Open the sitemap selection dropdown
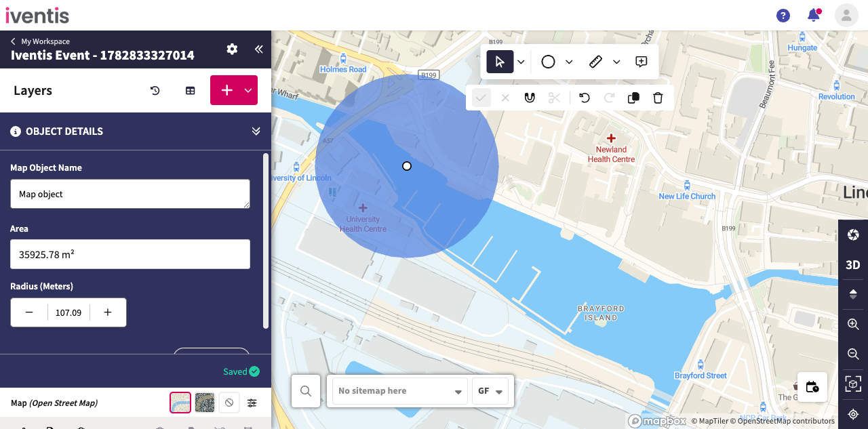The height and width of the screenshot is (429, 868). pyautogui.click(x=399, y=391)
